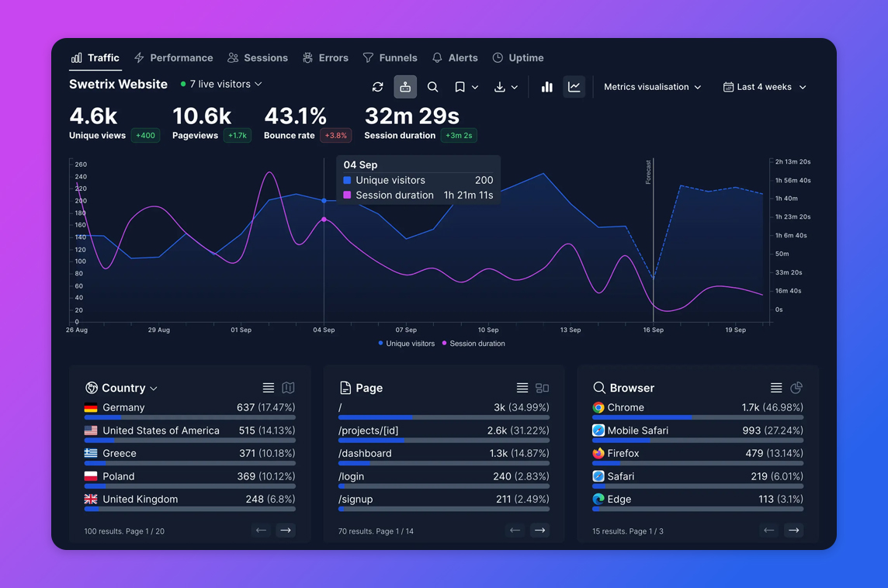Screen dimensions: 888x588
Task: Switch Browser panel to pie chart view
Action: pos(796,388)
